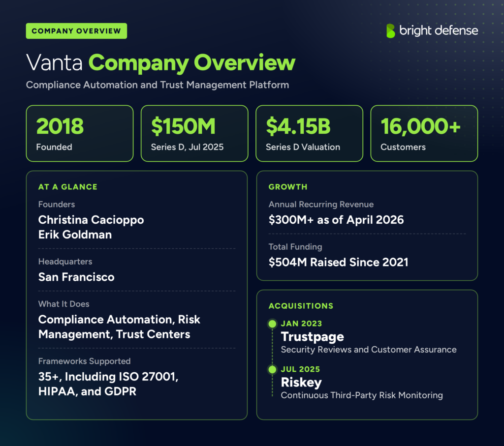Click the 'Total Funding' label
This screenshot has height=446, width=504.
point(295,246)
